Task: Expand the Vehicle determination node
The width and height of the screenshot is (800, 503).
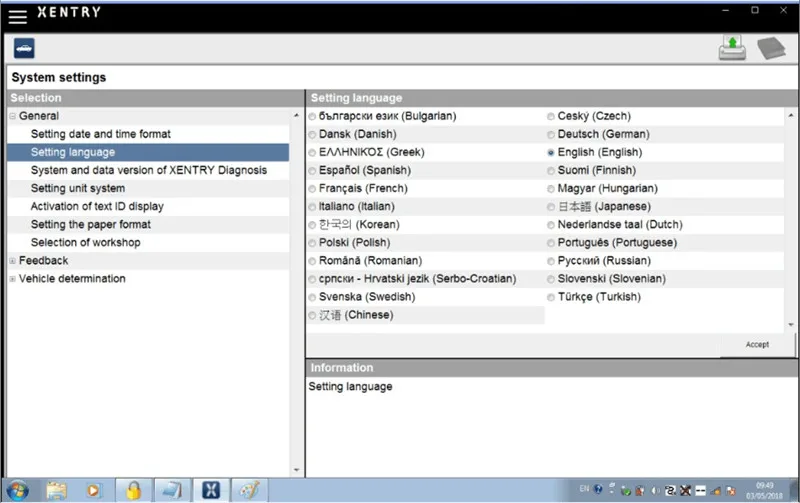Action: point(12,279)
